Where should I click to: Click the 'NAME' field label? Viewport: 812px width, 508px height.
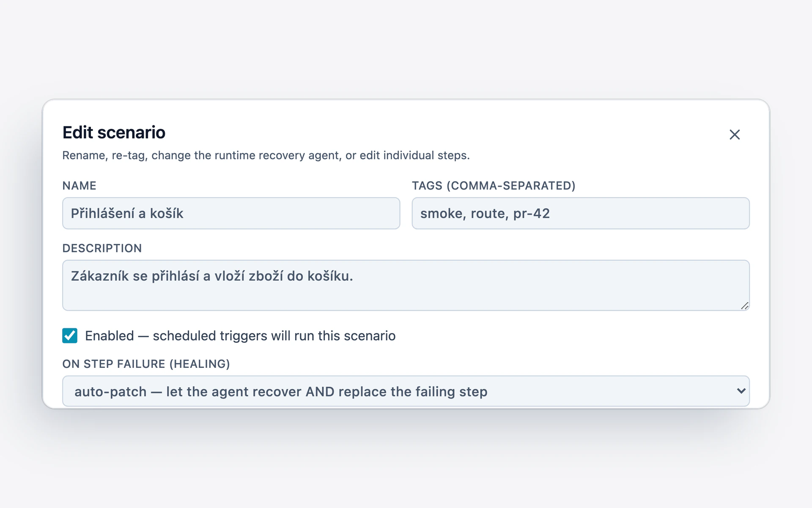click(80, 186)
